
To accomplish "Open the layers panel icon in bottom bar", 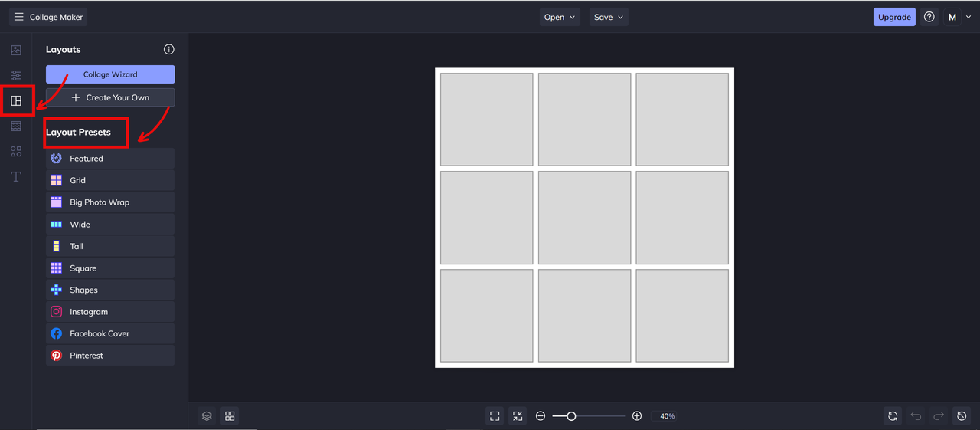I will [207, 416].
